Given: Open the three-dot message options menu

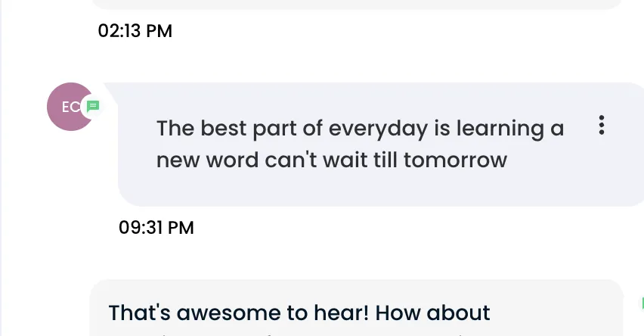Looking at the screenshot, I should click(x=601, y=125).
